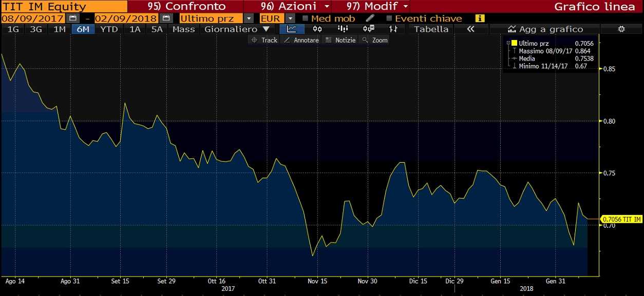Screen dimensions: 644x296
Task: Select the 3G time range tab
Action: point(36,29)
